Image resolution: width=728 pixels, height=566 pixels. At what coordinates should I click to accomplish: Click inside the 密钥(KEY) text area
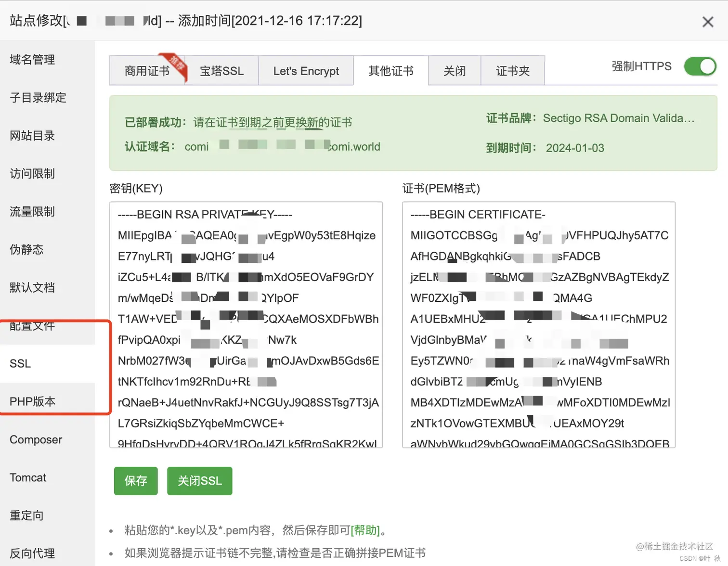coord(246,325)
